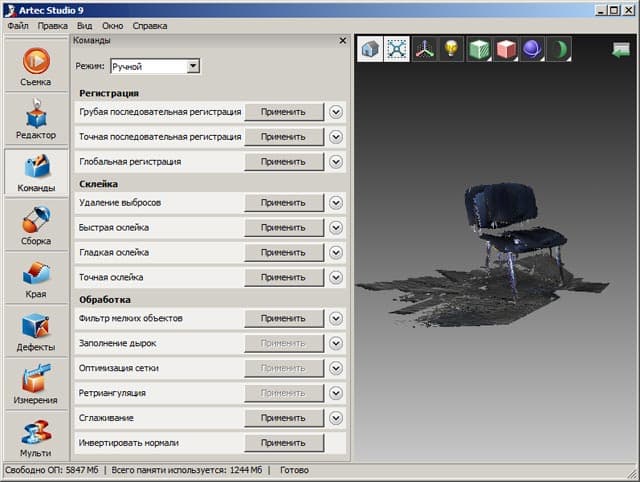Open the Режим mode dropdown
The height and width of the screenshot is (482, 640).
[193, 66]
